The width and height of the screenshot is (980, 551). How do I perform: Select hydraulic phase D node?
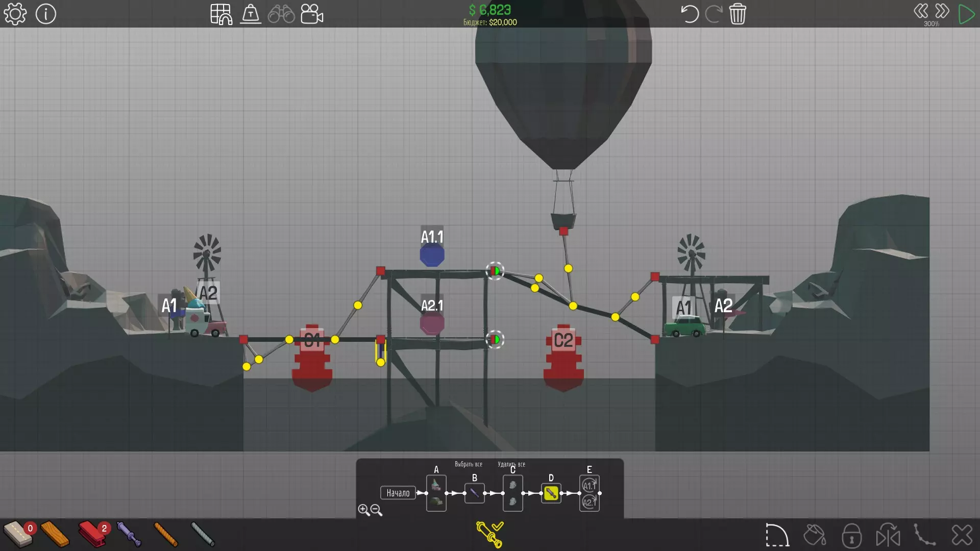pos(551,493)
